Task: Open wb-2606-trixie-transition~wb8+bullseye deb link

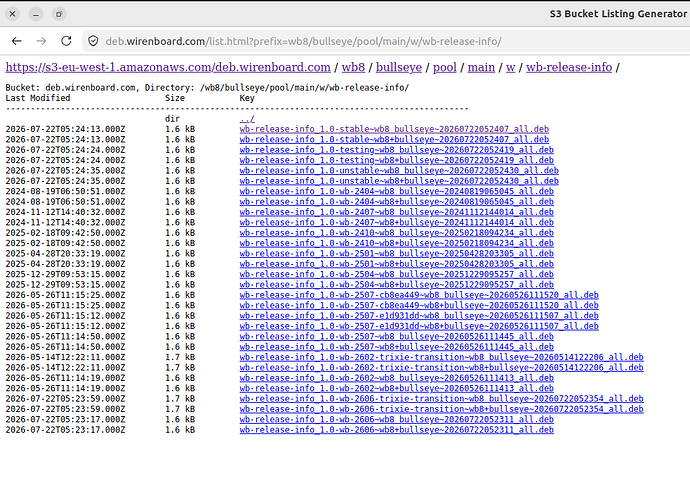Action: tap(441, 409)
